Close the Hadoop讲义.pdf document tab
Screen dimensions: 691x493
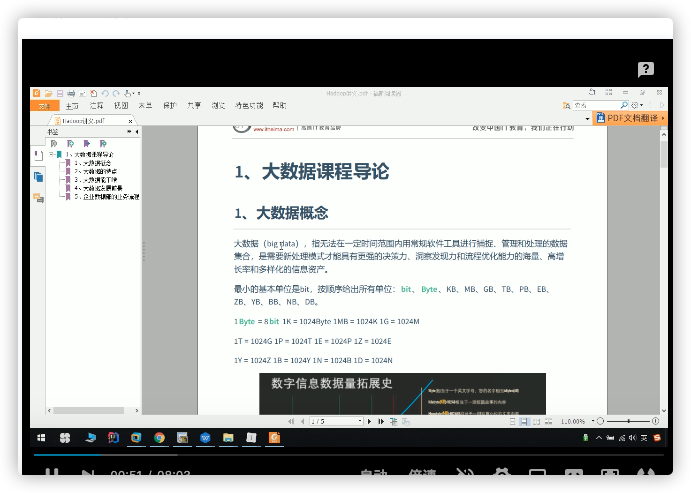(x=130, y=121)
